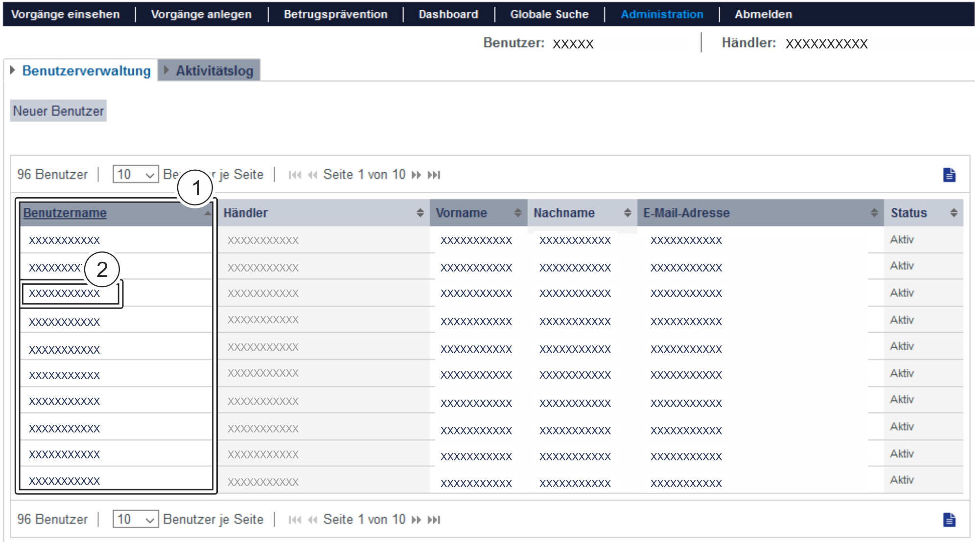Expand the Benutzerverwaltung triangle
980x542 pixels.
tap(13, 70)
